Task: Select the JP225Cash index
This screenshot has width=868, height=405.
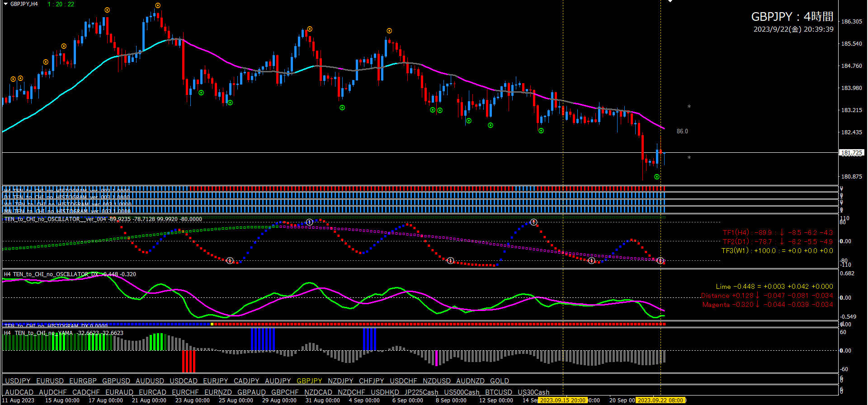Action: point(421,392)
